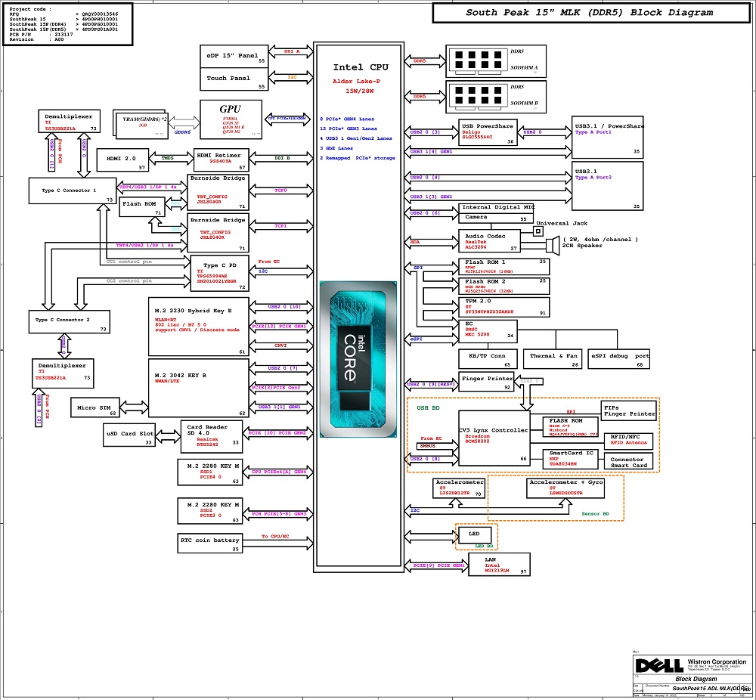756x700 pixels.
Task: Click the KB/TP Conn block
Action: 488,359
